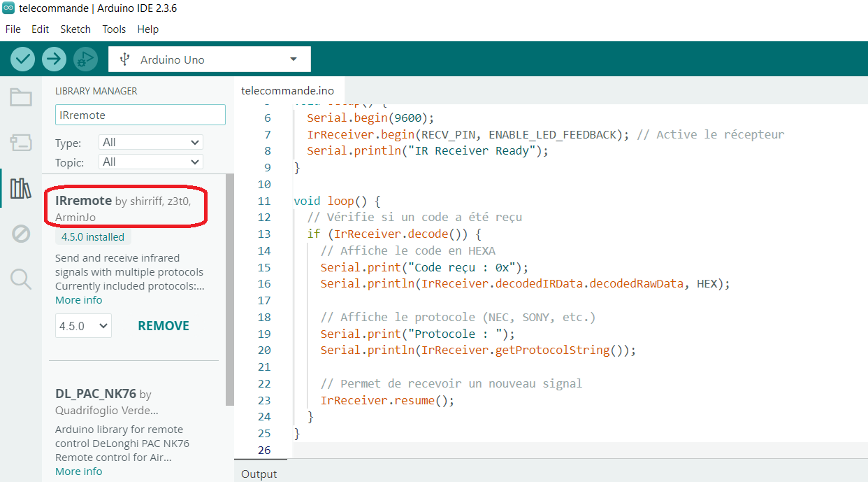Viewport: 868px width, 482px height.
Task: Open the Arduino Uno board selector dropdown
Action: coord(210,59)
